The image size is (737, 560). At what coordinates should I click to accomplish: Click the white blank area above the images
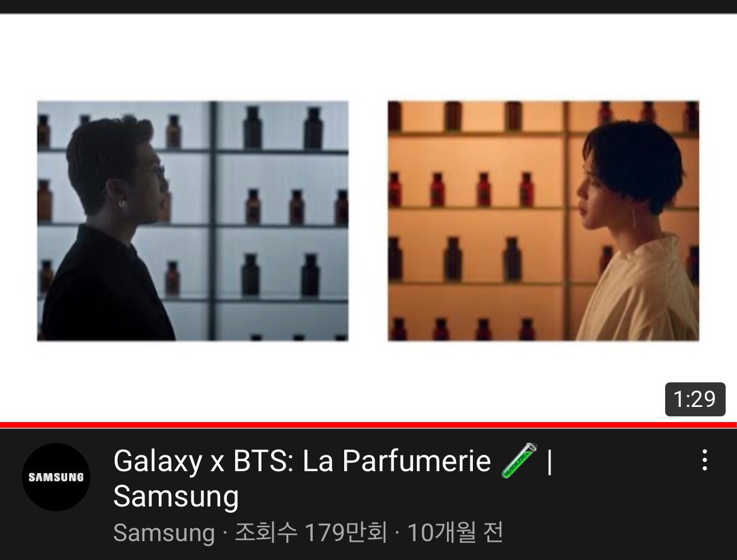[368, 56]
